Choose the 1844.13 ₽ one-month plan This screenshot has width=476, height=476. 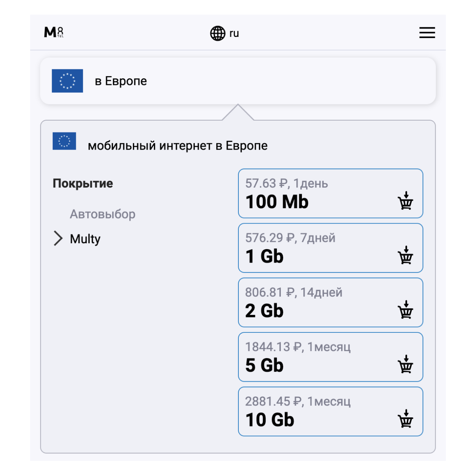pyautogui.click(x=330, y=357)
